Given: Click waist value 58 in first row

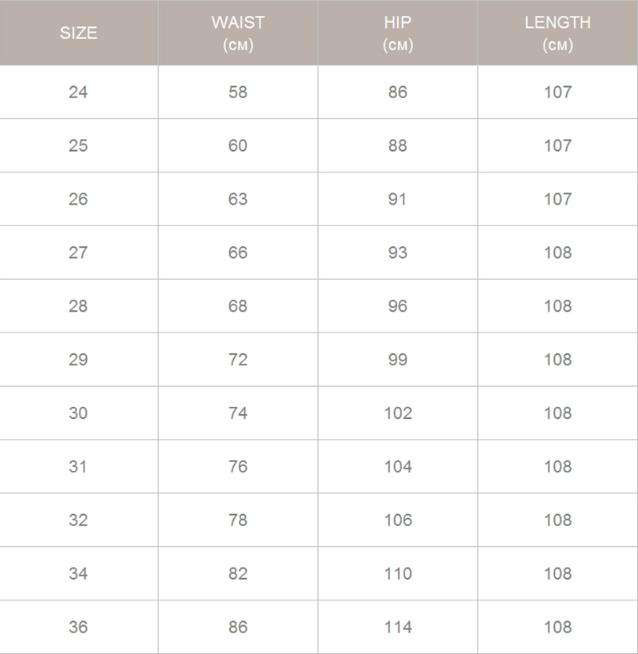Looking at the screenshot, I should (x=238, y=92).
